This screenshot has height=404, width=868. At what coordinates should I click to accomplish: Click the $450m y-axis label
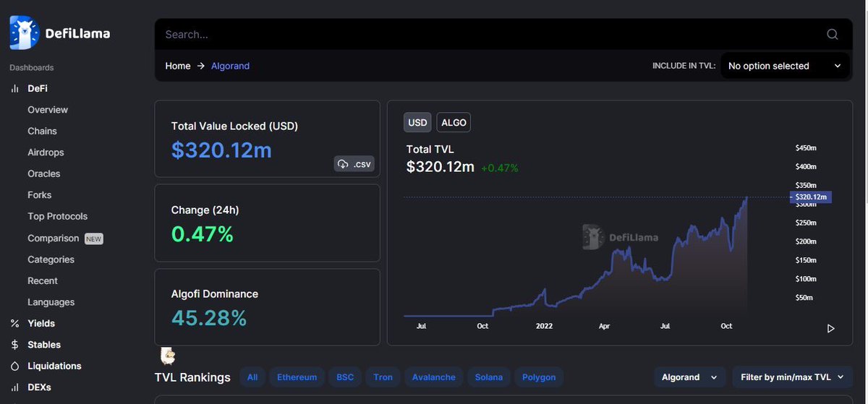click(x=806, y=148)
